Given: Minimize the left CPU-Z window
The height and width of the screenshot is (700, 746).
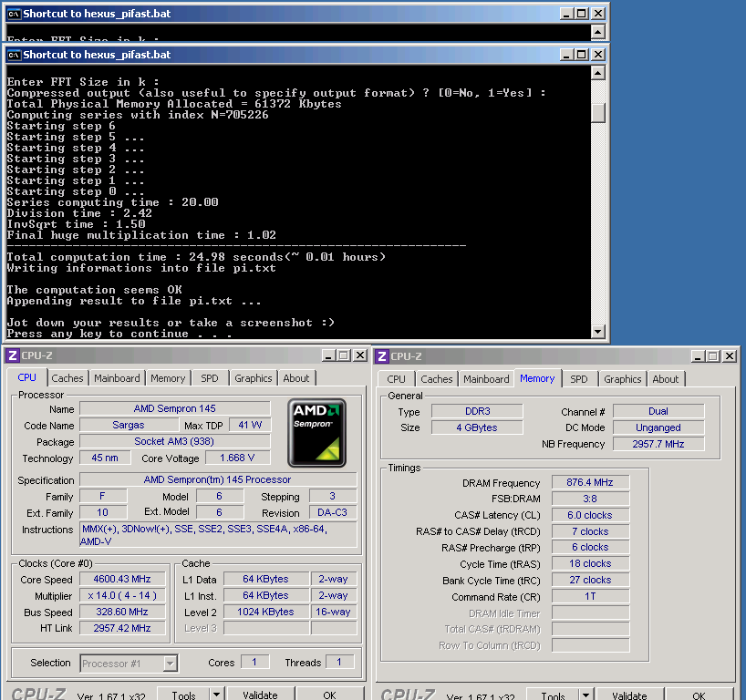Looking at the screenshot, I should click(328, 355).
